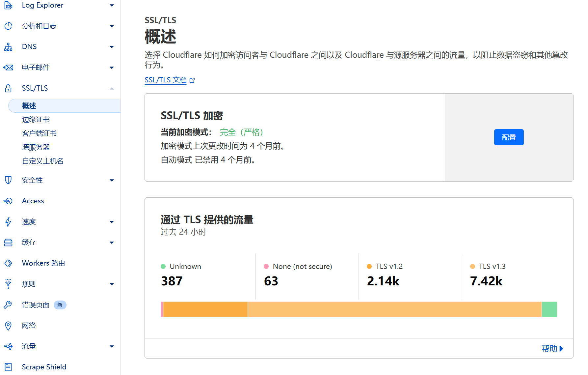Viewport: 588px width, 375px height.
Task: Expand the 分析和日志 dropdown arrow
Action: click(x=112, y=26)
